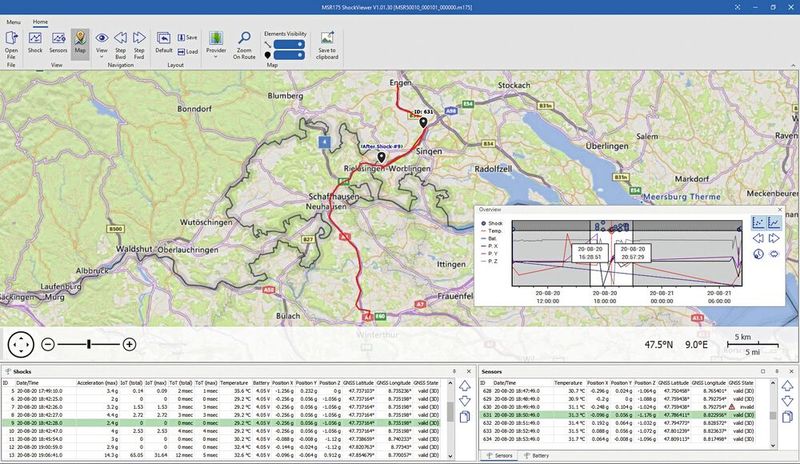Click down arrow in Shocks panel
The width and height of the screenshot is (800, 464).
[x=464, y=401]
